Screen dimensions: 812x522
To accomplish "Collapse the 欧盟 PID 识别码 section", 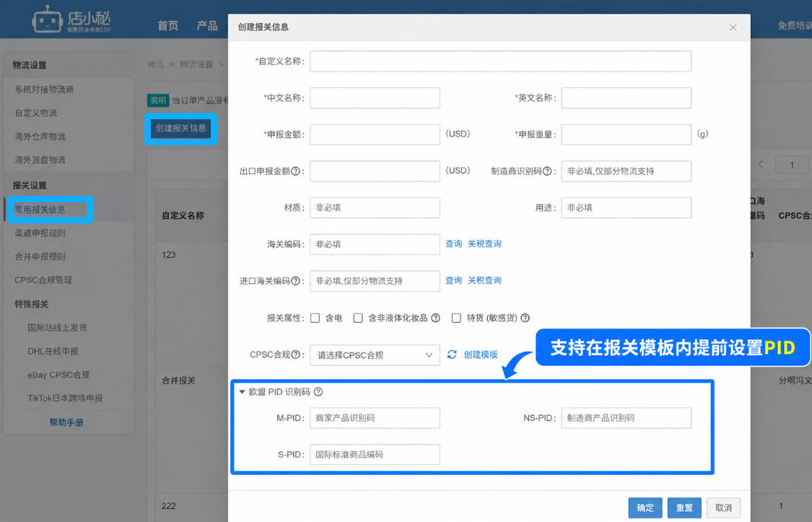I will click(x=242, y=392).
